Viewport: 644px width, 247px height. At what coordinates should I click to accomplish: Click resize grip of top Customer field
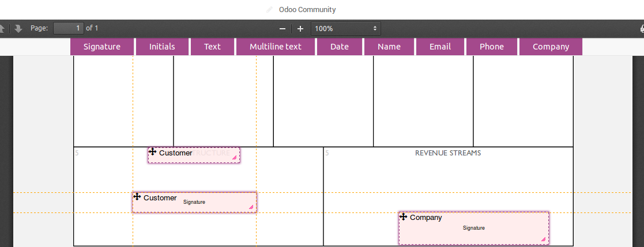click(235, 158)
